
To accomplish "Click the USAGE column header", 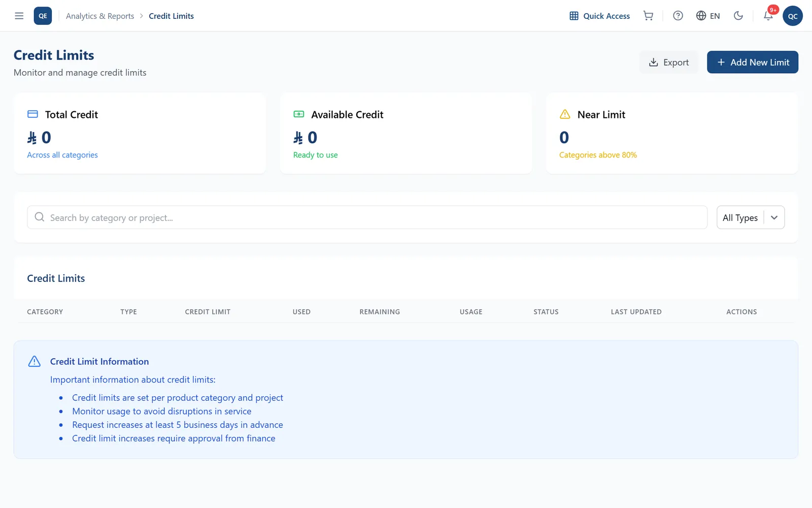I will tap(471, 312).
